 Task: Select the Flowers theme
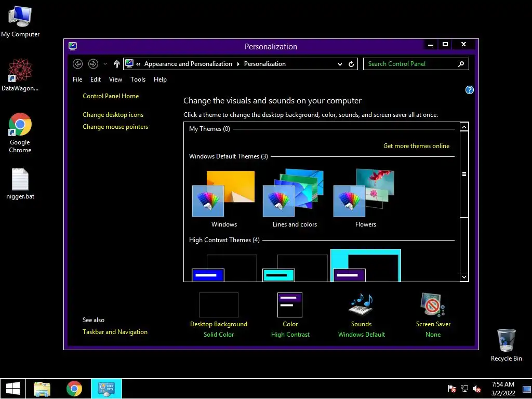(365, 198)
